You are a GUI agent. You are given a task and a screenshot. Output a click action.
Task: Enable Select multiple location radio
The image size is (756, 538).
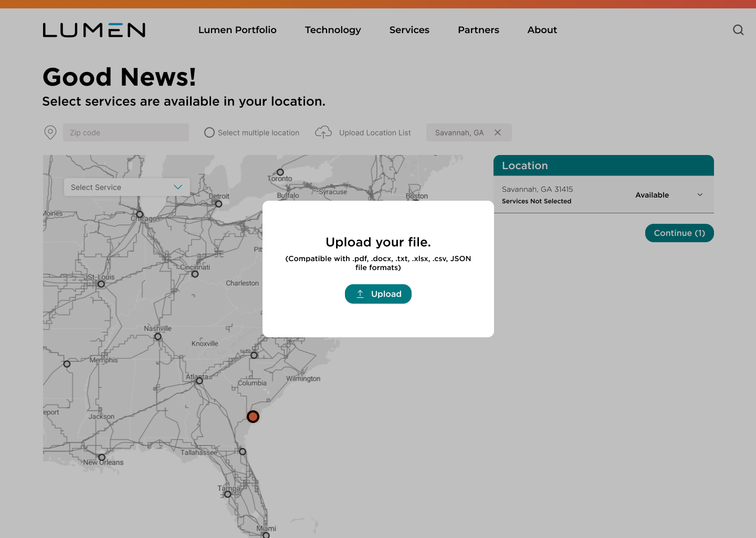pos(209,132)
